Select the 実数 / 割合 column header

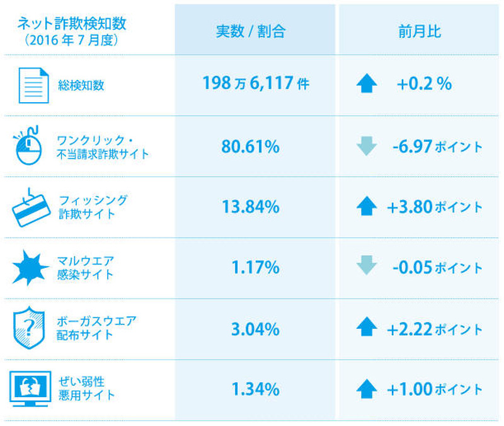[x=255, y=32]
